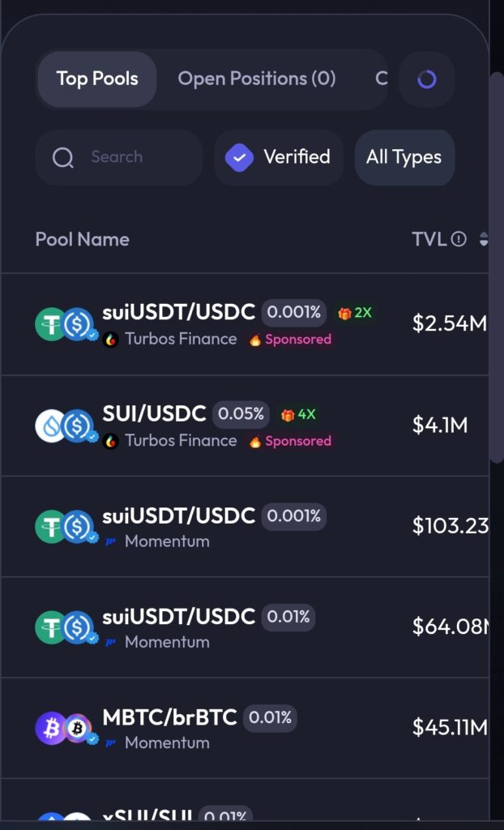The height and width of the screenshot is (830, 504).
Task: Click the Turbos Finance logo in first row
Action: (111, 340)
